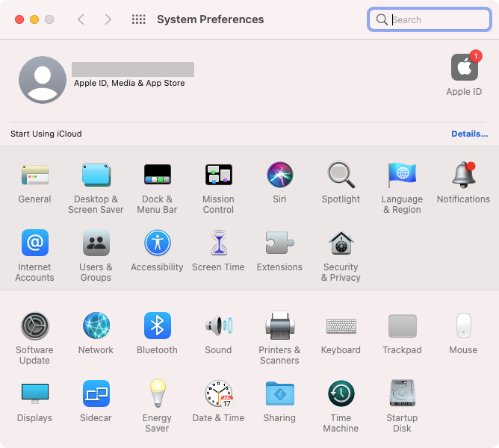
Task: Click the Details... iCloud link
Action: pyautogui.click(x=469, y=134)
